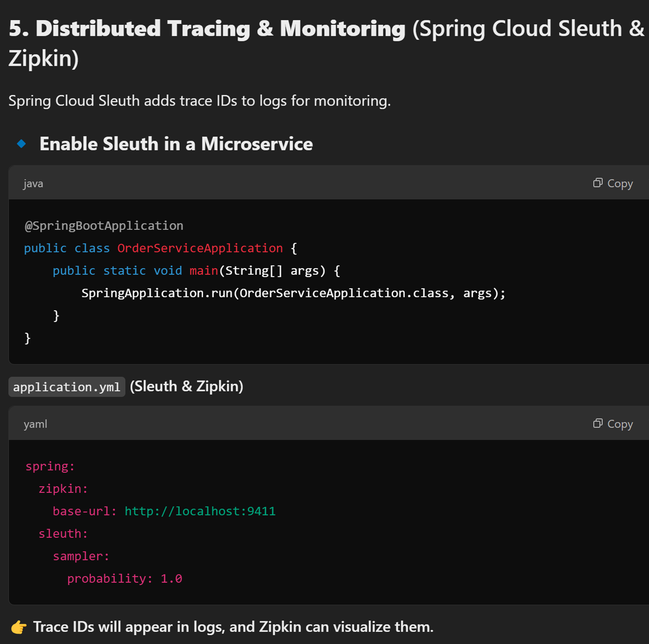Click the 'spring:' root key

click(x=50, y=466)
